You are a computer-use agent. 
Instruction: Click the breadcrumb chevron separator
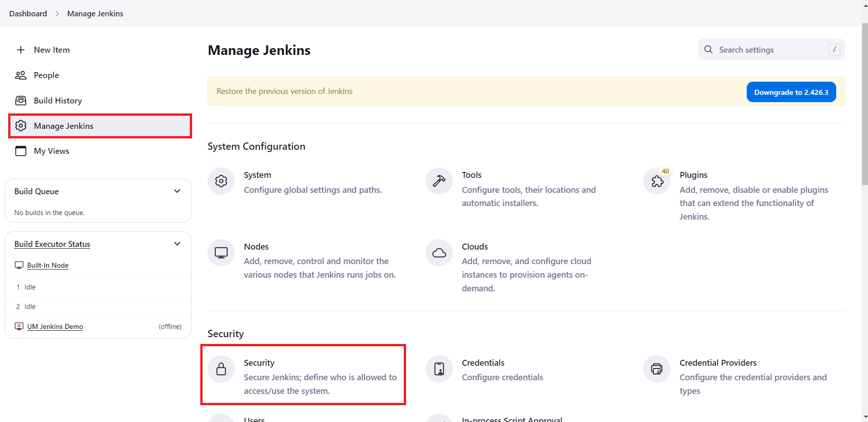(x=57, y=14)
